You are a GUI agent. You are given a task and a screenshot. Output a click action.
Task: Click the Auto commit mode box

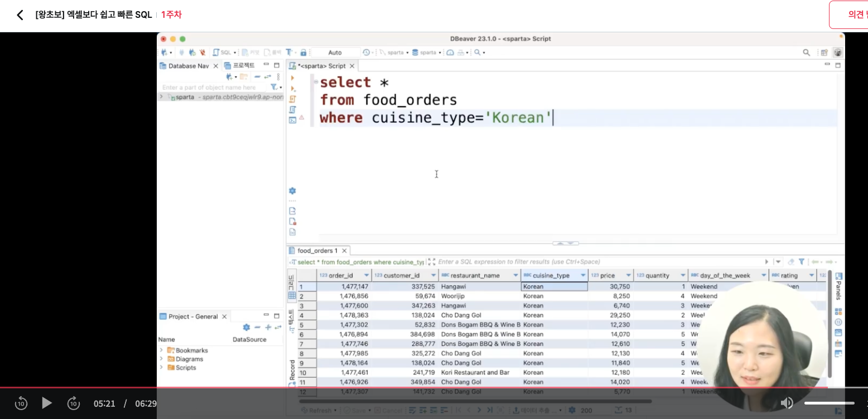coord(335,52)
